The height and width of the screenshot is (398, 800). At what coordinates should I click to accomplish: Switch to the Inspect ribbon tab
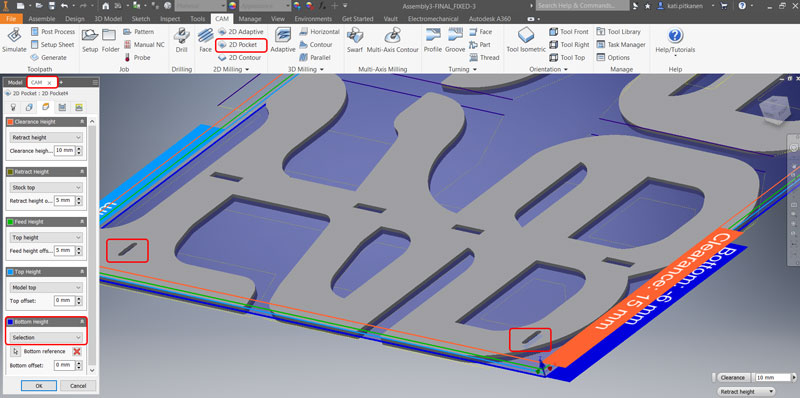[x=170, y=19]
